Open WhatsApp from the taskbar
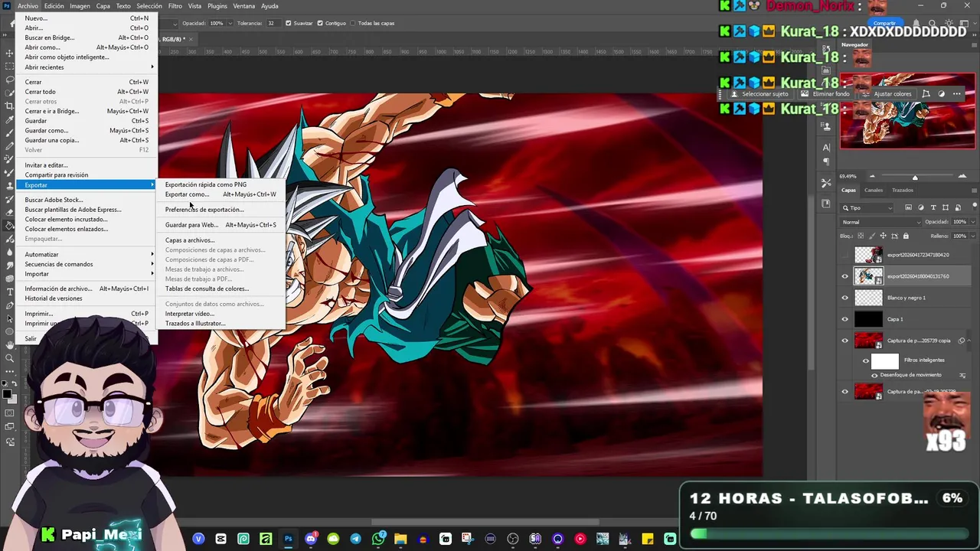The width and height of the screenshot is (980, 551). point(378,539)
